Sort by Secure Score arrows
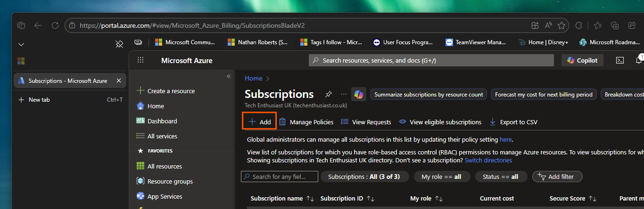This screenshot has height=209, width=644. (x=593, y=199)
